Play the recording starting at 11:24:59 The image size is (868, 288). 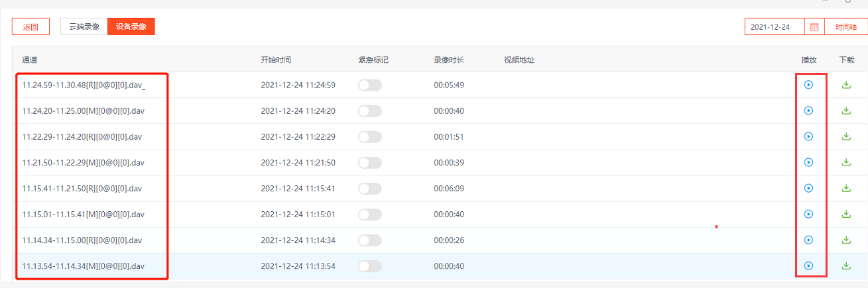click(x=808, y=85)
